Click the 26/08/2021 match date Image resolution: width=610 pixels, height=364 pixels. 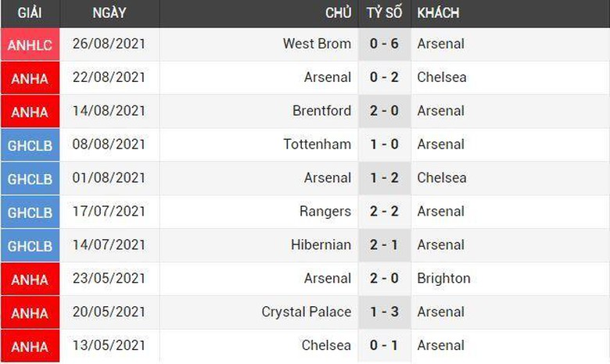pyautogui.click(x=108, y=44)
